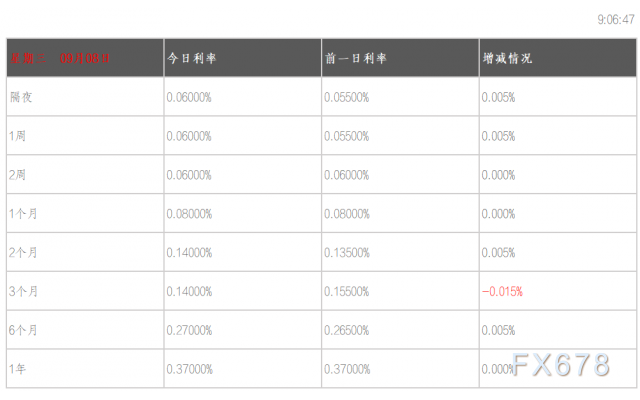Click the FX678 watermark logo
640x400 pixels.
pyautogui.click(x=562, y=366)
